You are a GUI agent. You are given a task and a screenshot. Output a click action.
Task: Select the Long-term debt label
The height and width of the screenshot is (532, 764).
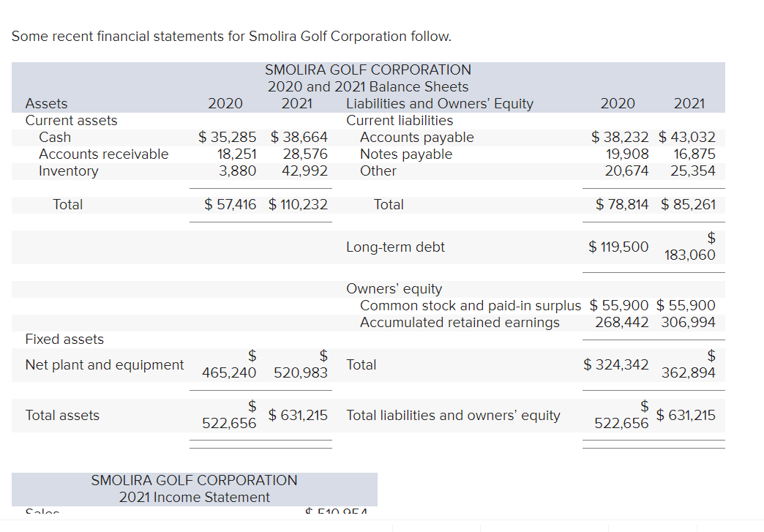(395, 247)
